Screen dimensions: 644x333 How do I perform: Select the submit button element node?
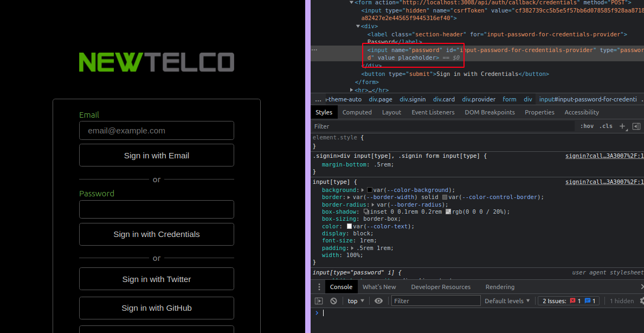(x=455, y=74)
